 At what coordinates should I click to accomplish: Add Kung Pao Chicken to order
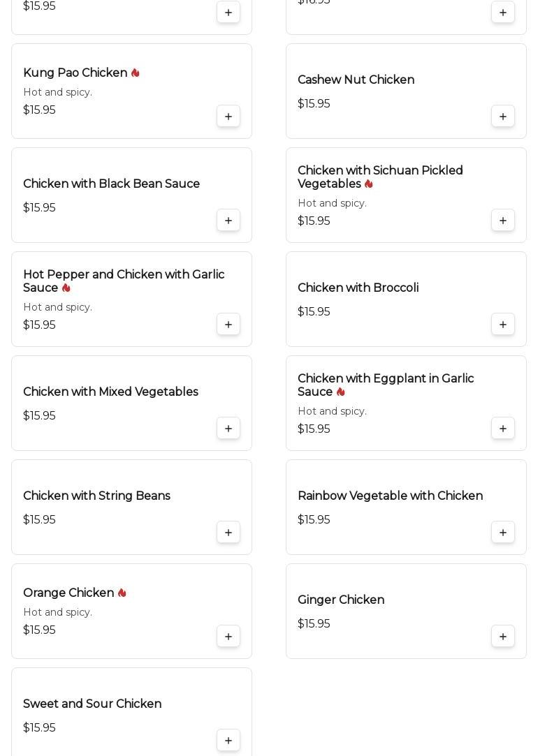[228, 117]
